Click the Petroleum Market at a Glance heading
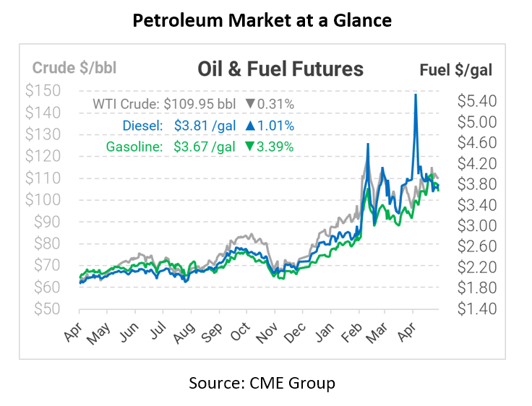The height and width of the screenshot is (406, 532). click(x=262, y=21)
